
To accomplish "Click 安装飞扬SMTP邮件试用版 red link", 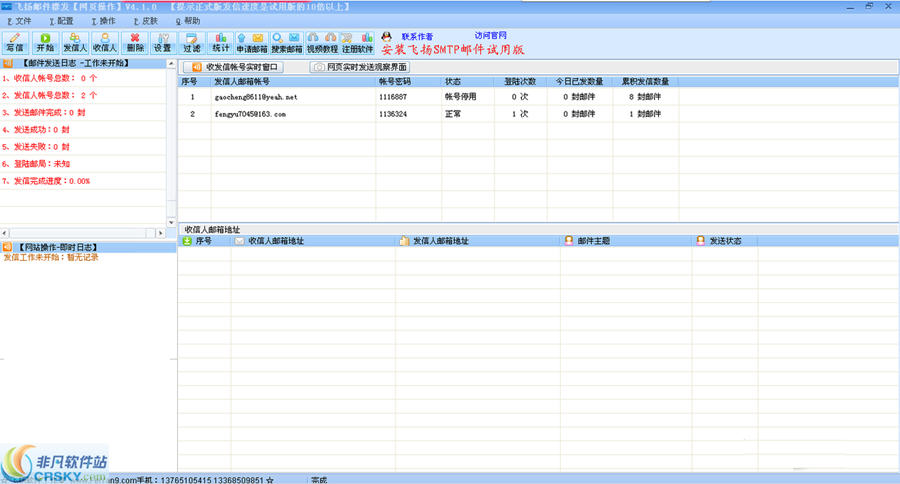I will point(453,49).
